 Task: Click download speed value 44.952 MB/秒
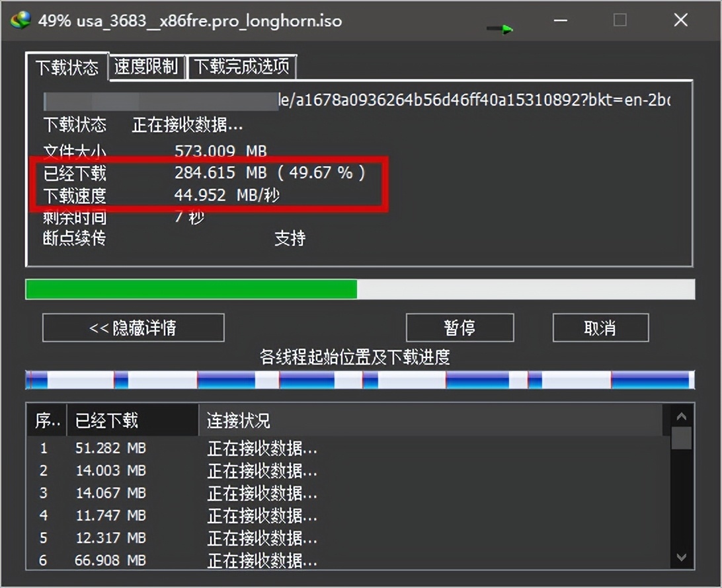click(227, 195)
